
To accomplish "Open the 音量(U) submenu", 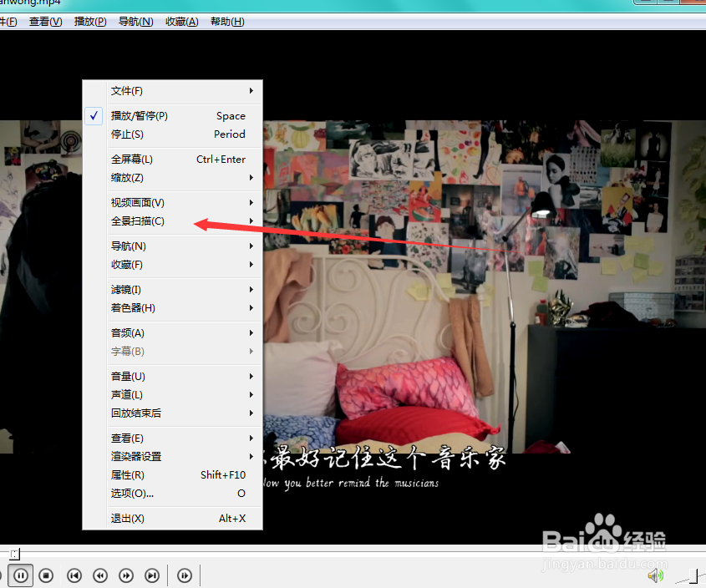I will point(173,377).
